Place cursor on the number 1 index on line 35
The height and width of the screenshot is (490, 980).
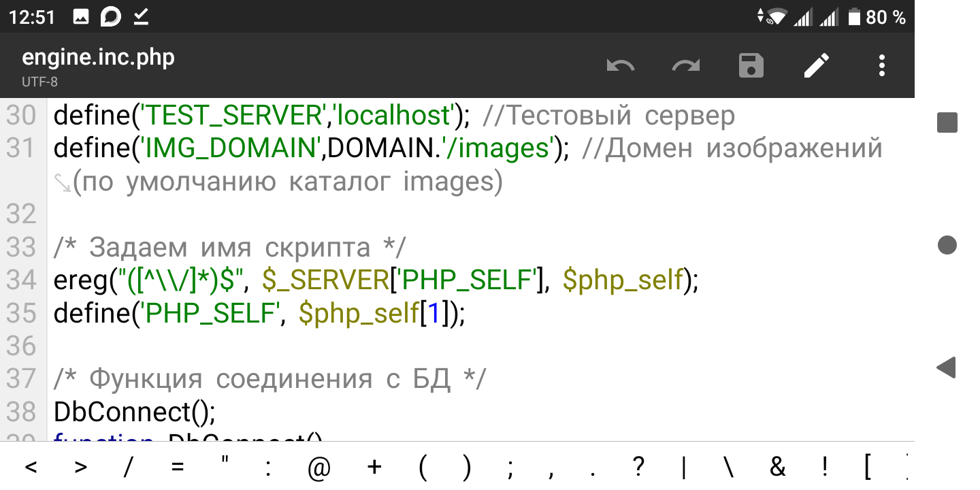pos(434,313)
